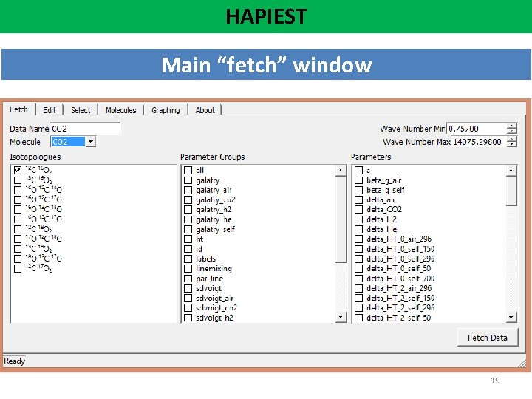Check the beta_g_air parameter
This screenshot has height=399, width=532.
tap(358, 180)
